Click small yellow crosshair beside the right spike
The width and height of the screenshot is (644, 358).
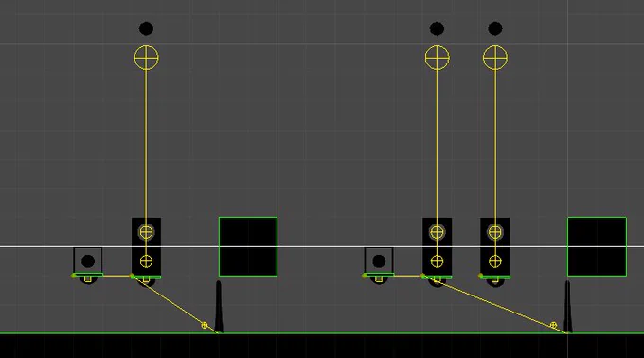tap(553, 325)
